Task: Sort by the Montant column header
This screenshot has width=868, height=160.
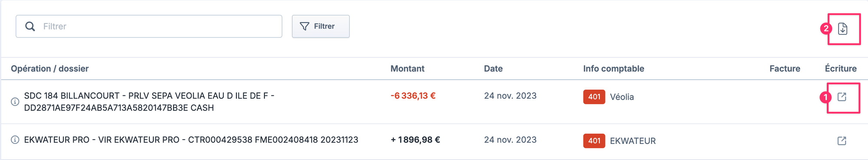Action: (408, 69)
